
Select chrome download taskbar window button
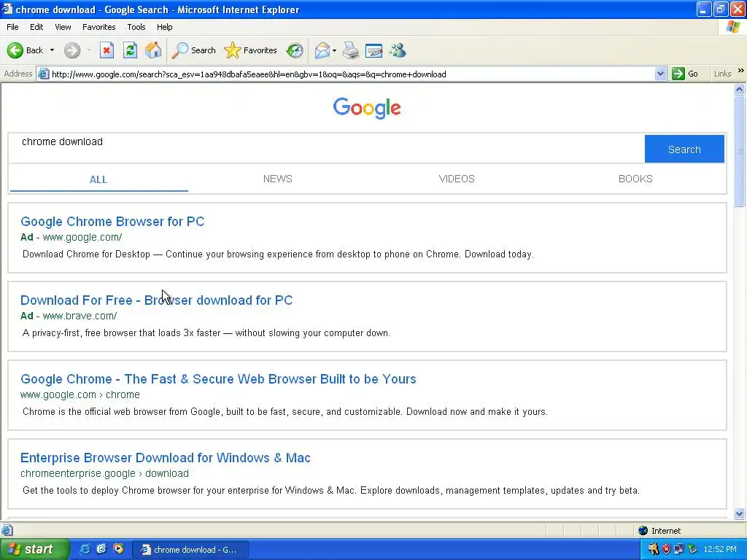coord(190,550)
